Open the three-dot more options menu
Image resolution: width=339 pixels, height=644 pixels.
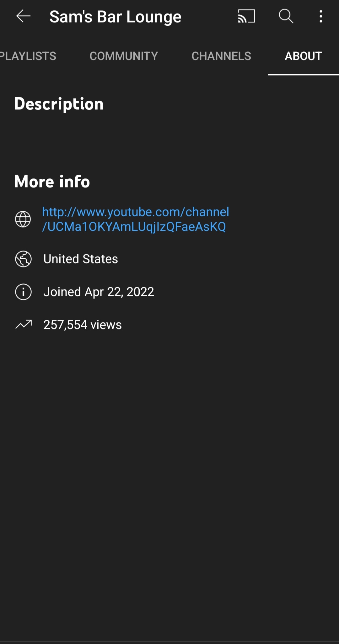click(321, 16)
